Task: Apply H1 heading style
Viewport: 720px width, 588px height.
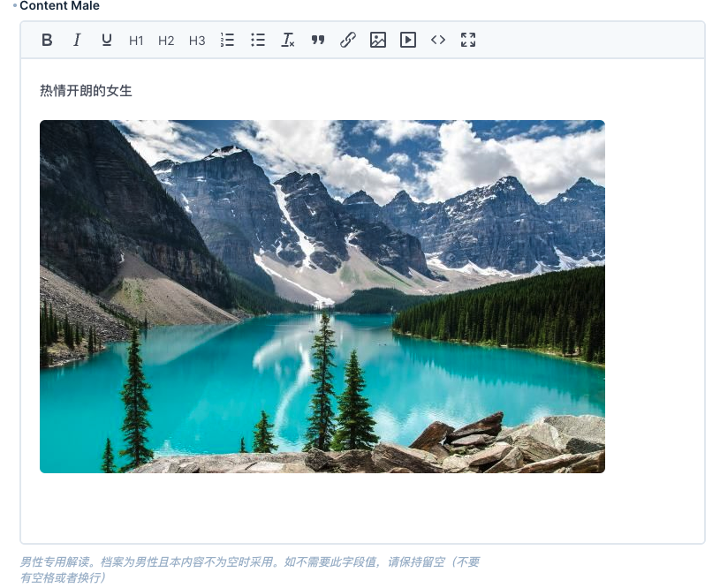Action: coord(136,41)
